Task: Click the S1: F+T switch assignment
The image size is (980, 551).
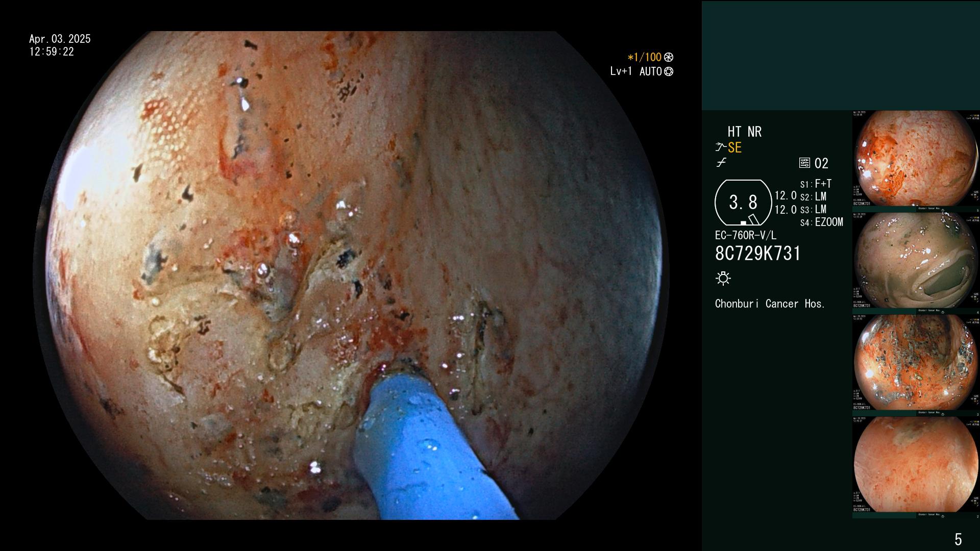Action: click(816, 184)
